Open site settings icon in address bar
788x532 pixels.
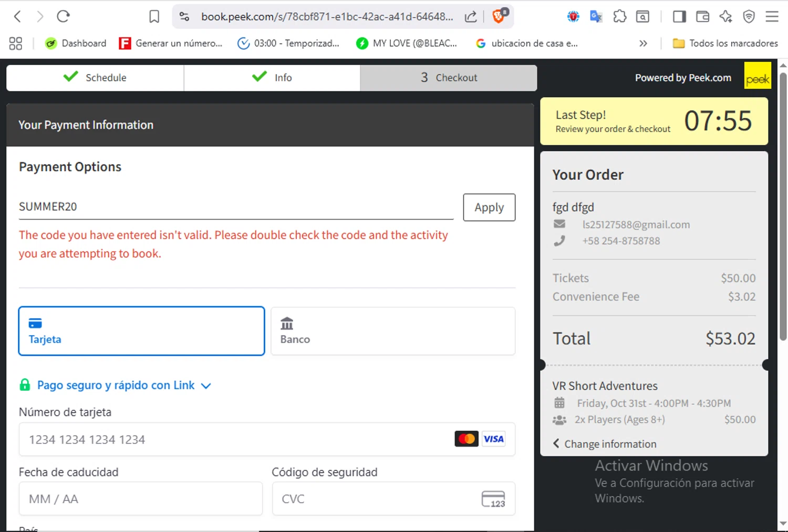tap(184, 16)
